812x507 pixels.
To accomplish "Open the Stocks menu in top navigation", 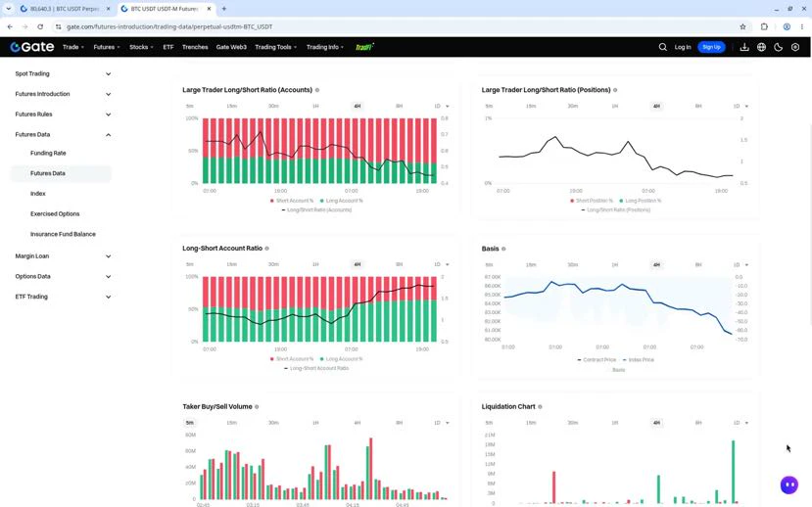I will 141,47.
